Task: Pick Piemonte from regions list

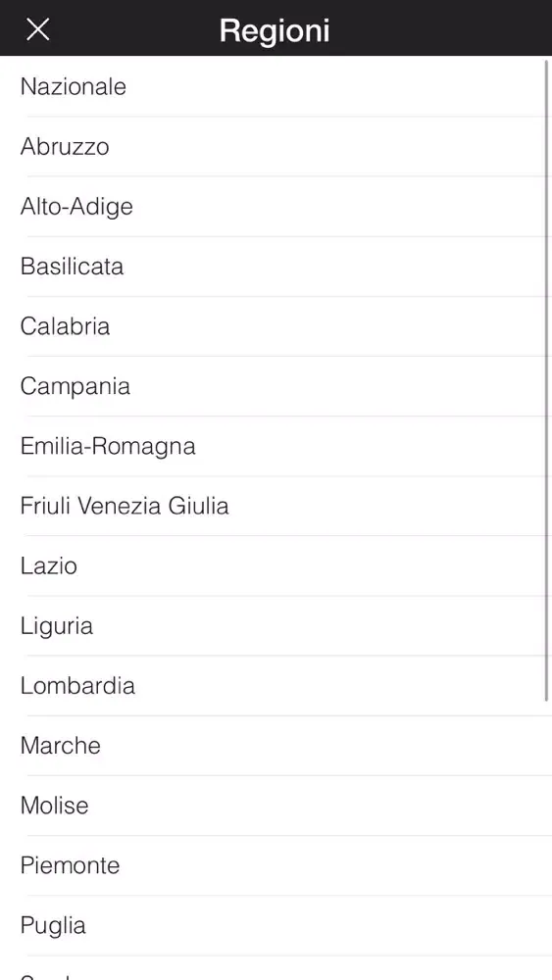Action: pos(276,865)
